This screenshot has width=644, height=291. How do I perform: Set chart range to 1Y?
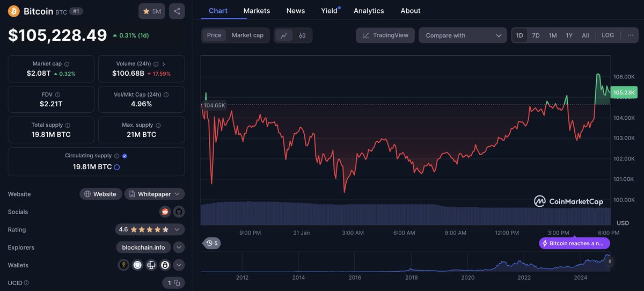pos(569,35)
